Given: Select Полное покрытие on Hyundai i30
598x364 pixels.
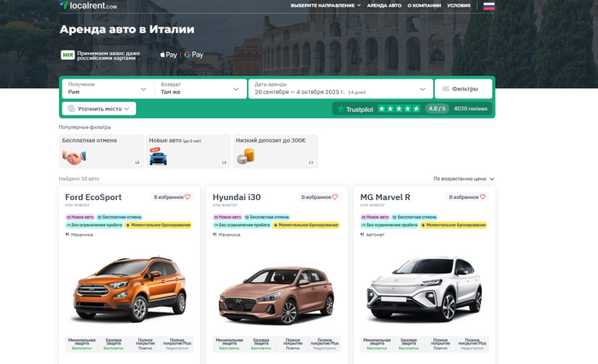Looking at the screenshot, I should 293,343.
